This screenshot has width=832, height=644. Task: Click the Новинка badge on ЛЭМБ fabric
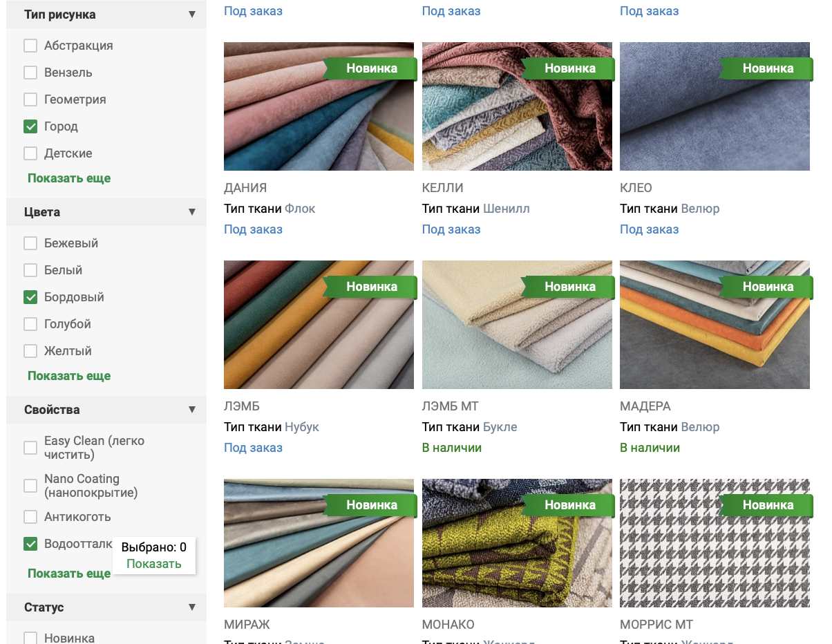371,287
